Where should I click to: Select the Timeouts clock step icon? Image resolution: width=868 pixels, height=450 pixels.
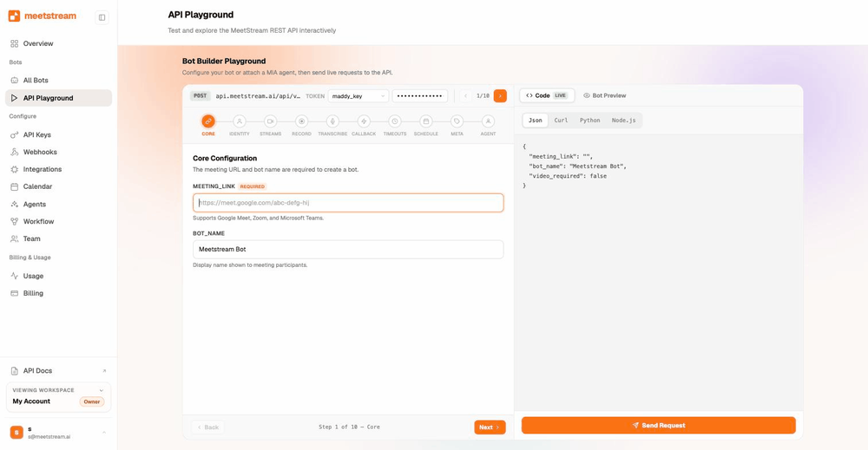(x=395, y=121)
